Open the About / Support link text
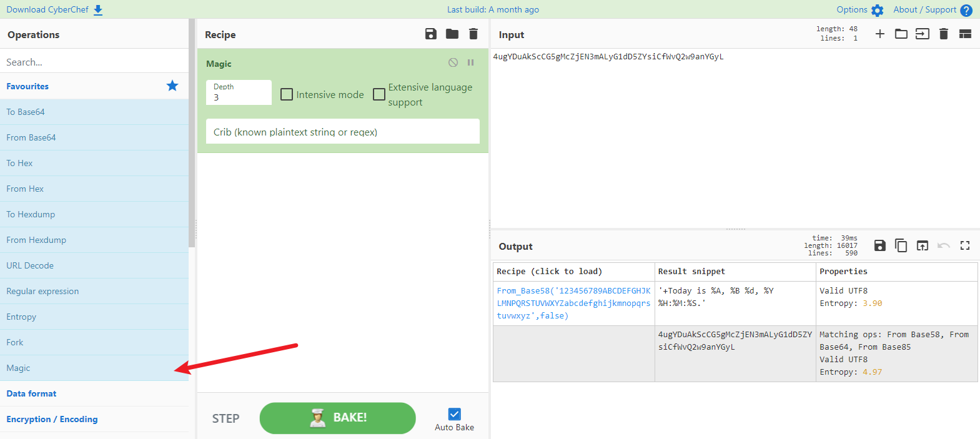The image size is (980, 439). 924,10
